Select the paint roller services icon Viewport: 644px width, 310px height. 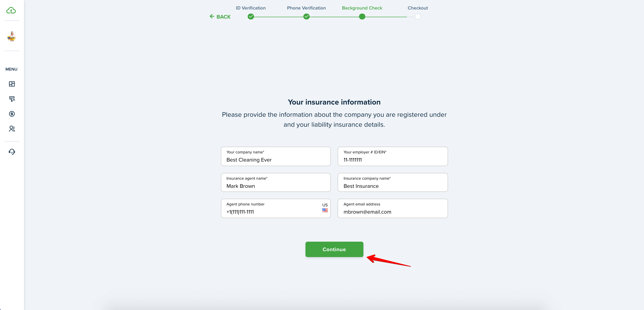(x=12, y=99)
